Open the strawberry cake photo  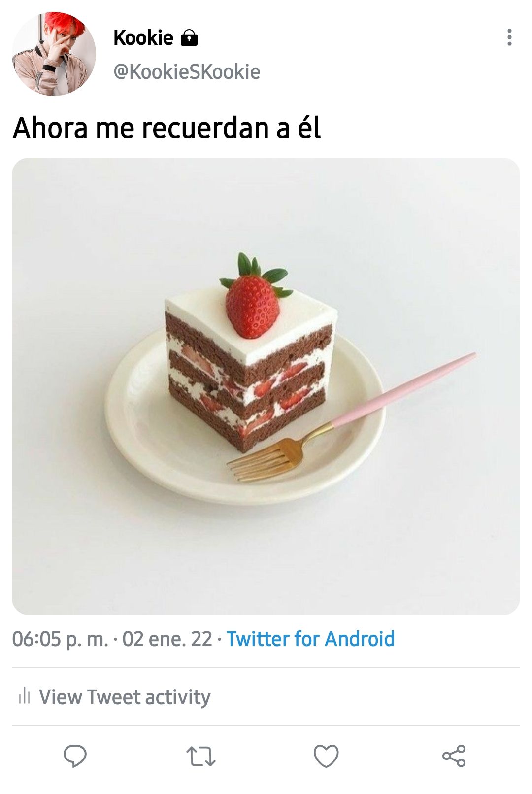tap(266, 386)
